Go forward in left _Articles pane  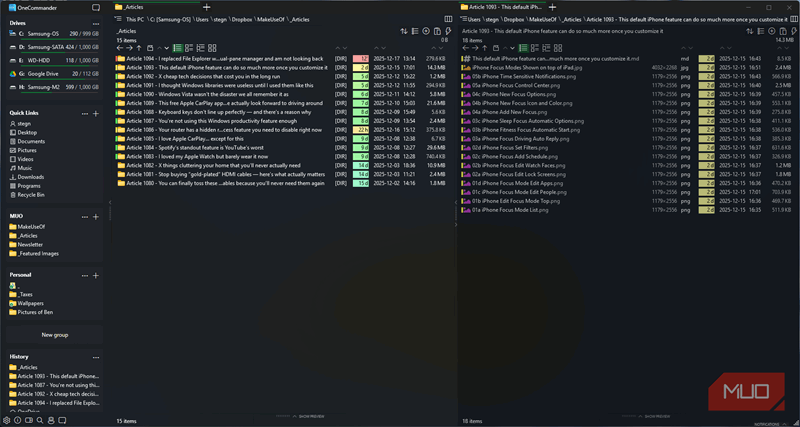[129, 48]
